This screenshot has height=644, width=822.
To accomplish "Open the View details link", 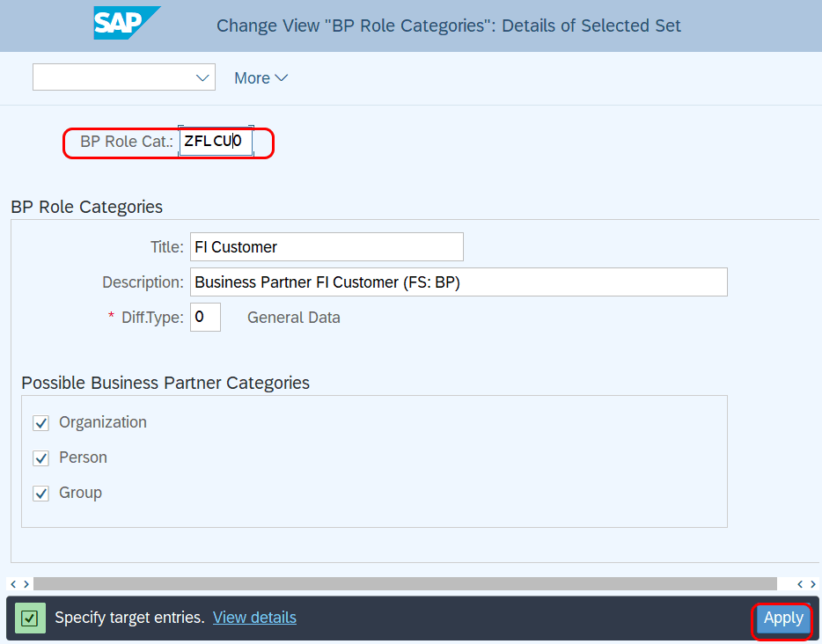I will (254, 618).
